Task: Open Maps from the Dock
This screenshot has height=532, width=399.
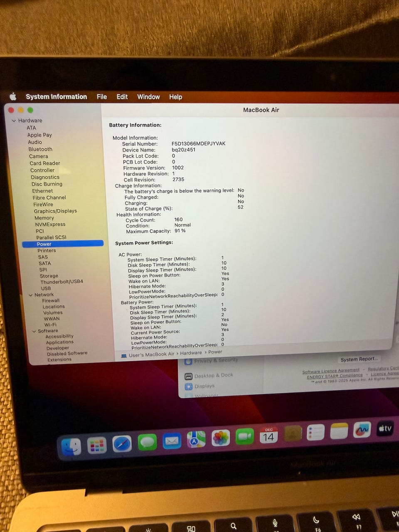Action: [x=196, y=439]
